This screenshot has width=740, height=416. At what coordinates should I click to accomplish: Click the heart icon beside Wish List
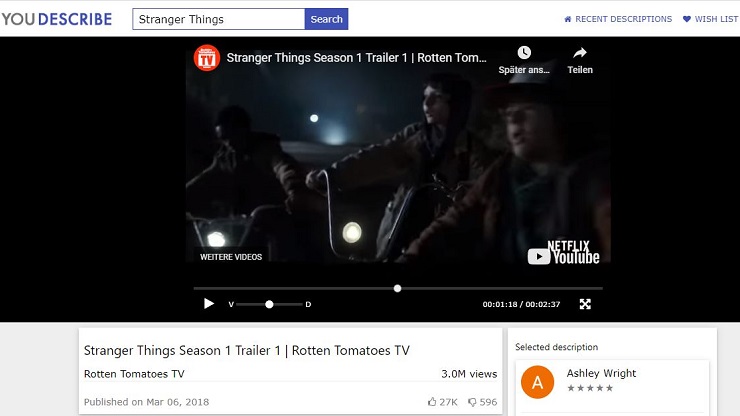click(687, 19)
